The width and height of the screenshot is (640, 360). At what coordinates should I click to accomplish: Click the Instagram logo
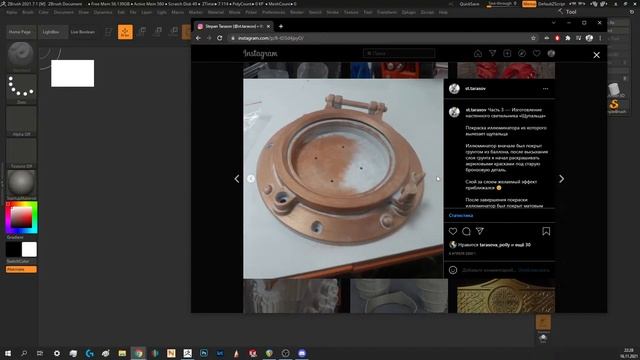coord(260,53)
